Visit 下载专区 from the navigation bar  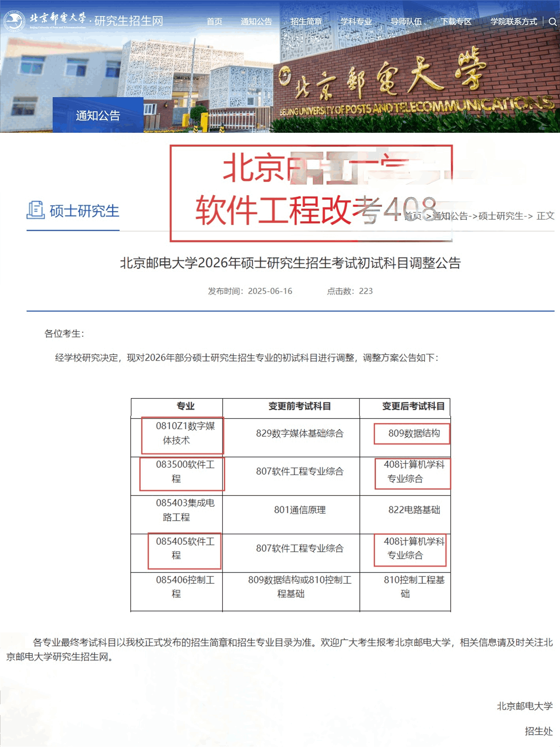[456, 22]
